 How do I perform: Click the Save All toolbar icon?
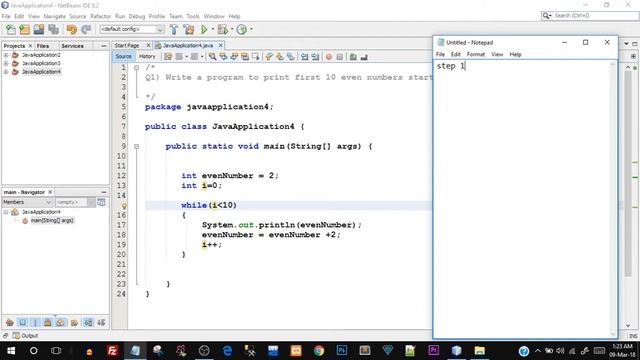(x=53, y=29)
